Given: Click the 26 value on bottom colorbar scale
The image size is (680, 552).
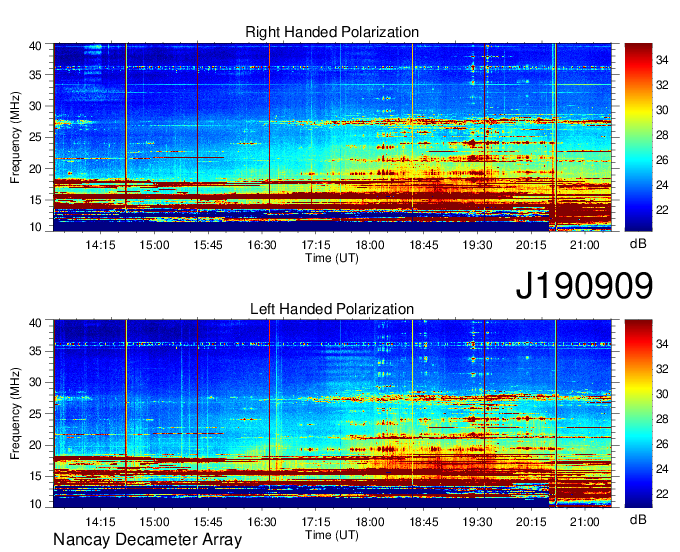Looking at the screenshot, I should click(662, 444).
